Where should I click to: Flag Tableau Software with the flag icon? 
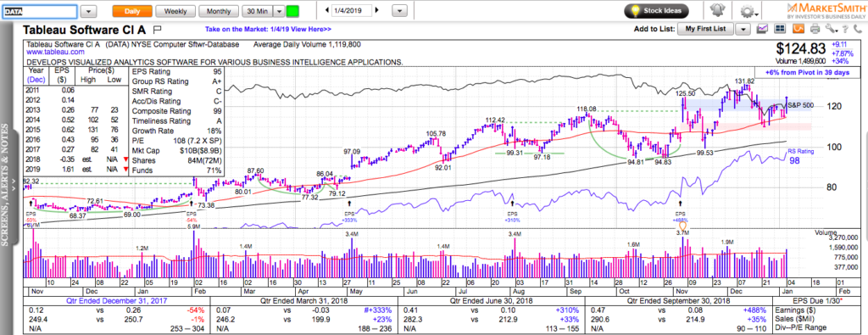[x=157, y=29]
